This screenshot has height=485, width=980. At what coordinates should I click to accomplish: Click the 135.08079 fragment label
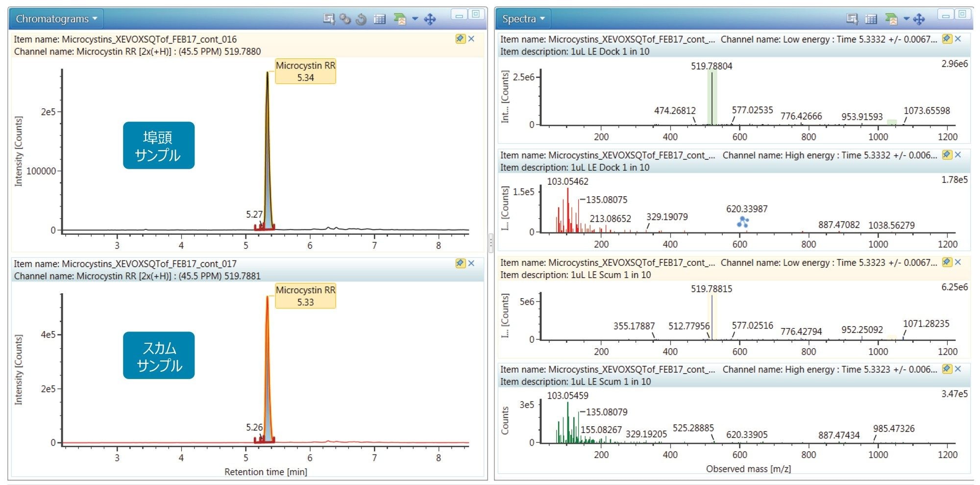coord(607,412)
